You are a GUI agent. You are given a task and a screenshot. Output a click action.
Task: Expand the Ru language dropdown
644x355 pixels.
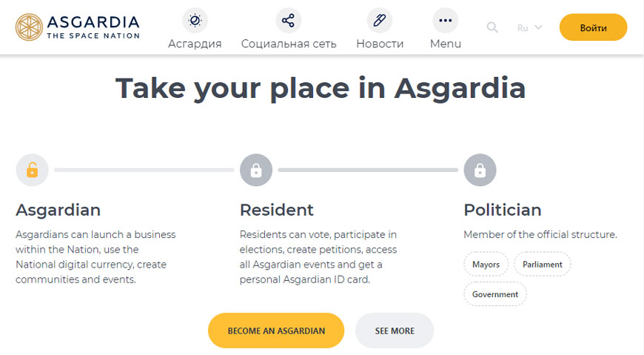[x=530, y=27]
